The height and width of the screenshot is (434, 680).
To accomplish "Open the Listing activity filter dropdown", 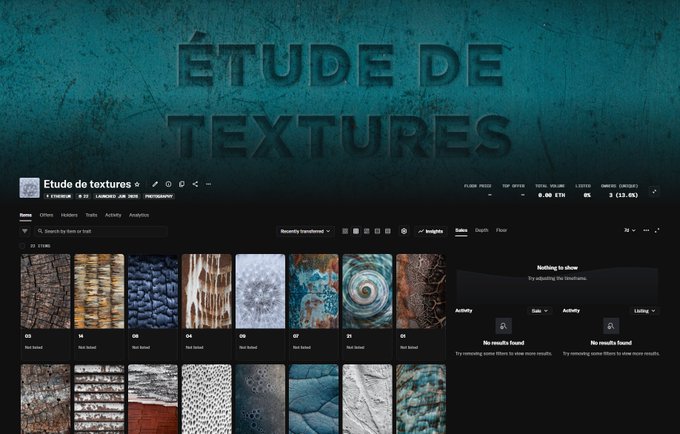I will point(644,311).
